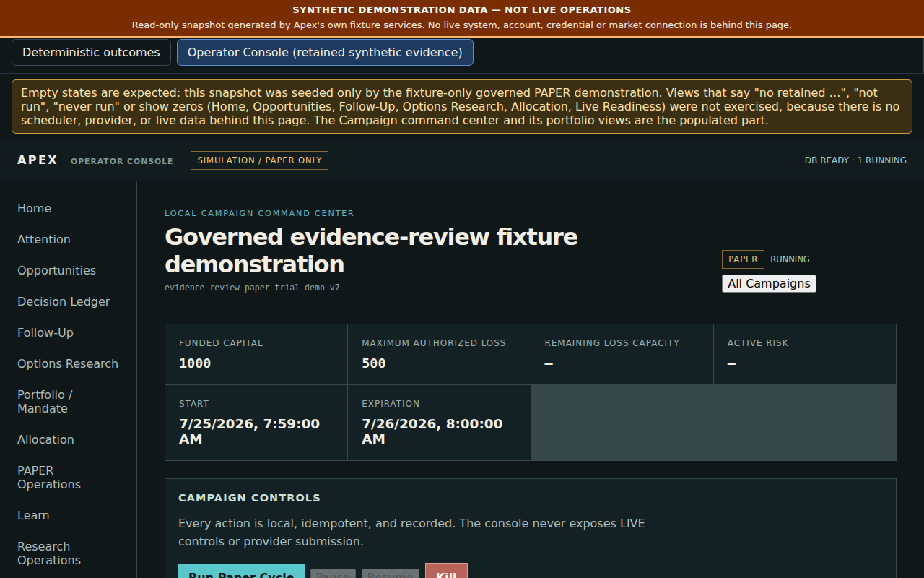Open the Allocation view
This screenshot has height=578, width=924.
coord(45,439)
